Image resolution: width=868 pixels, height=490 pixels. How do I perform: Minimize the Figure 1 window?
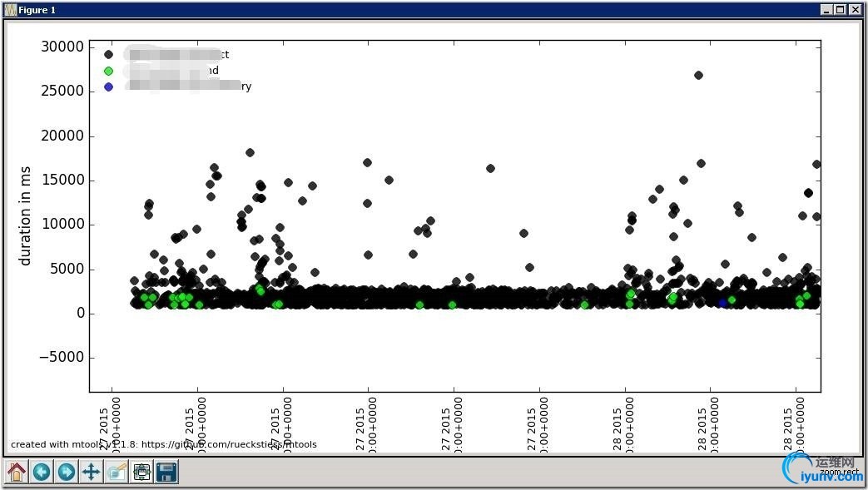click(x=826, y=10)
